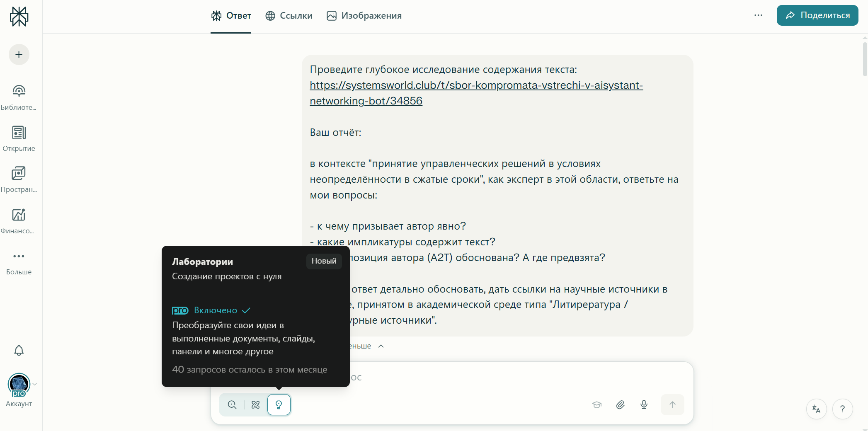Attach a file with paperclip icon

(x=620, y=405)
